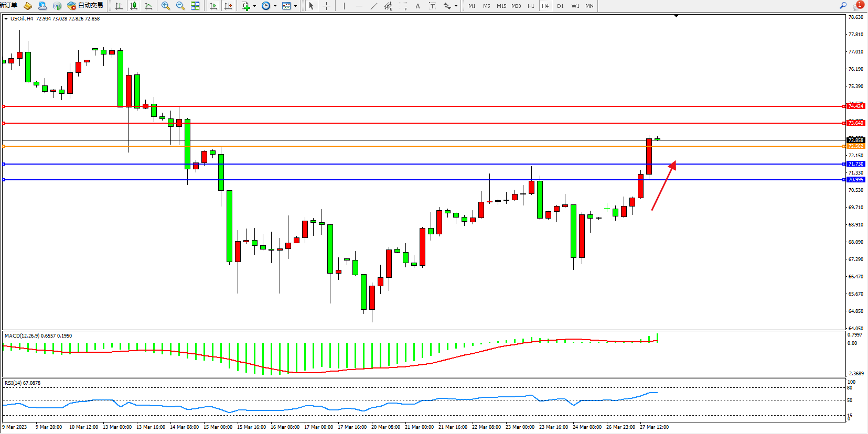Screen dimensions: 868x434
Task: Click the Zoom Out magnifier icon
Action: point(180,6)
